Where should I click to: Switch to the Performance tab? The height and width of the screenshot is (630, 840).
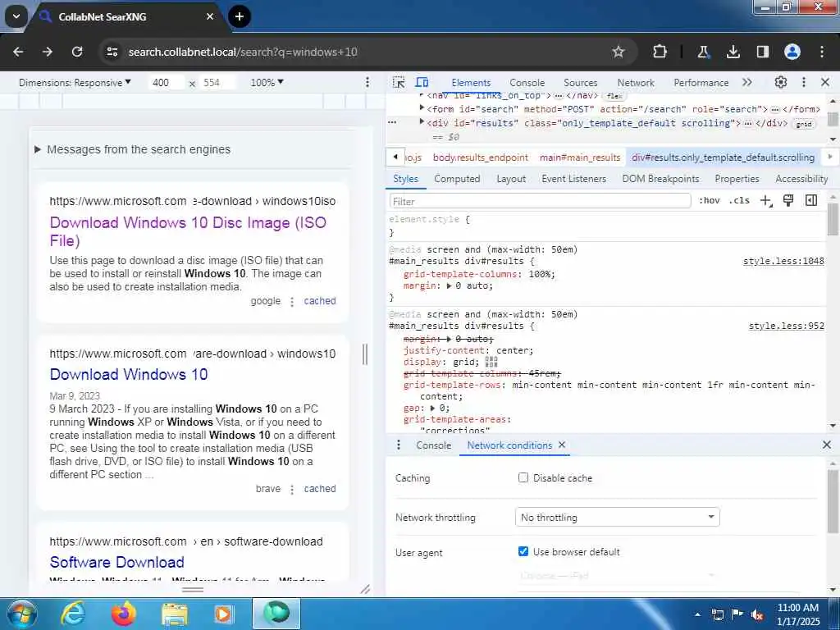click(x=701, y=83)
